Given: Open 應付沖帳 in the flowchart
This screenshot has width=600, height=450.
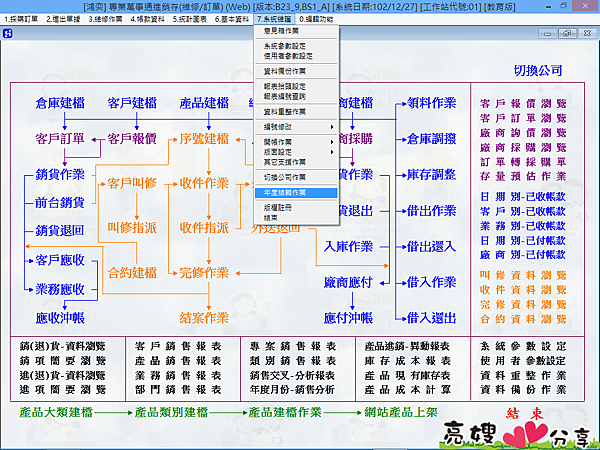Looking at the screenshot, I should 348,318.
